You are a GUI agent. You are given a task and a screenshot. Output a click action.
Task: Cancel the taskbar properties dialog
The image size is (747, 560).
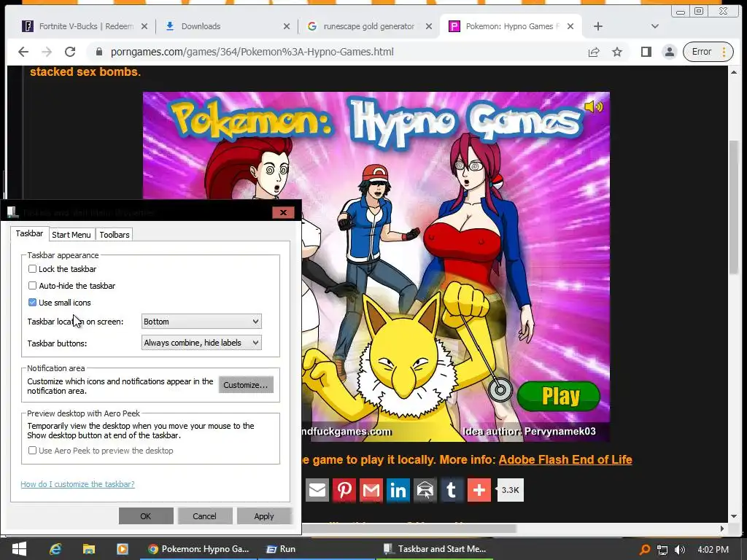[x=205, y=516]
